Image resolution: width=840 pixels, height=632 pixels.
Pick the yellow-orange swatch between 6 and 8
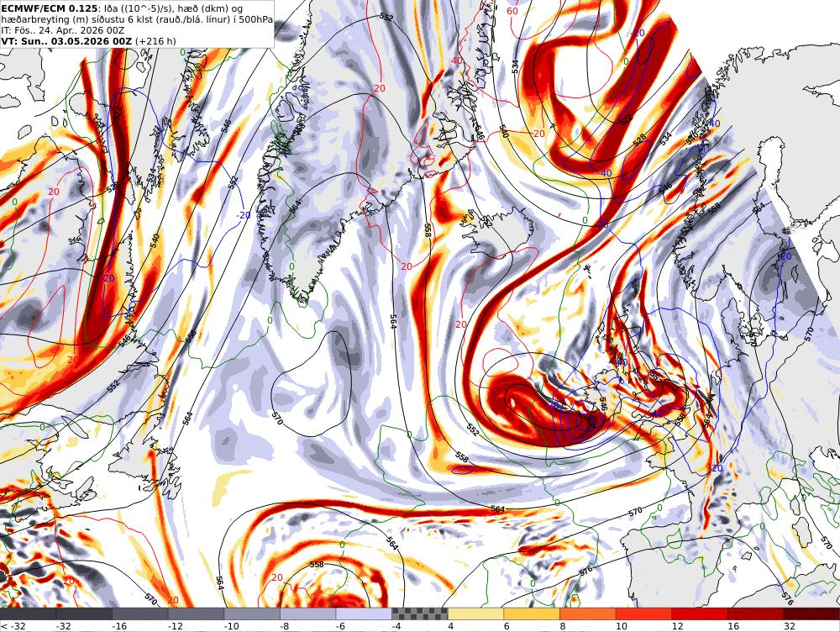point(532,614)
